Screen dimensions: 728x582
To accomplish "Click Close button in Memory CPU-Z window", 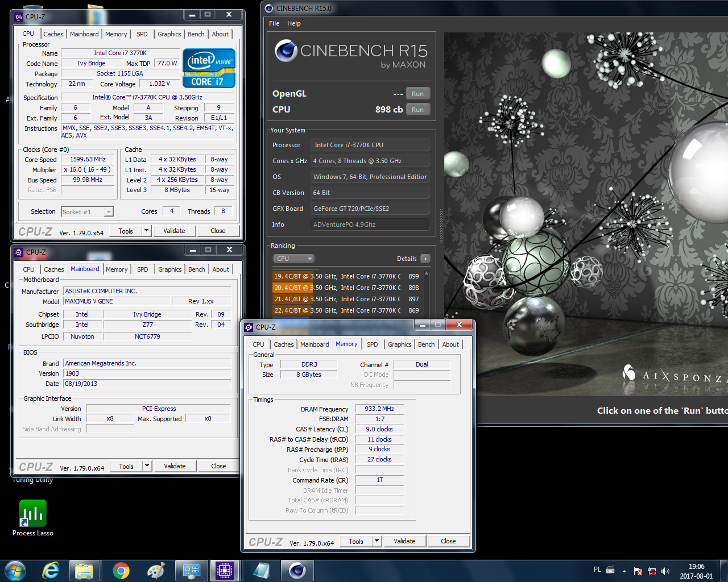I will click(448, 541).
